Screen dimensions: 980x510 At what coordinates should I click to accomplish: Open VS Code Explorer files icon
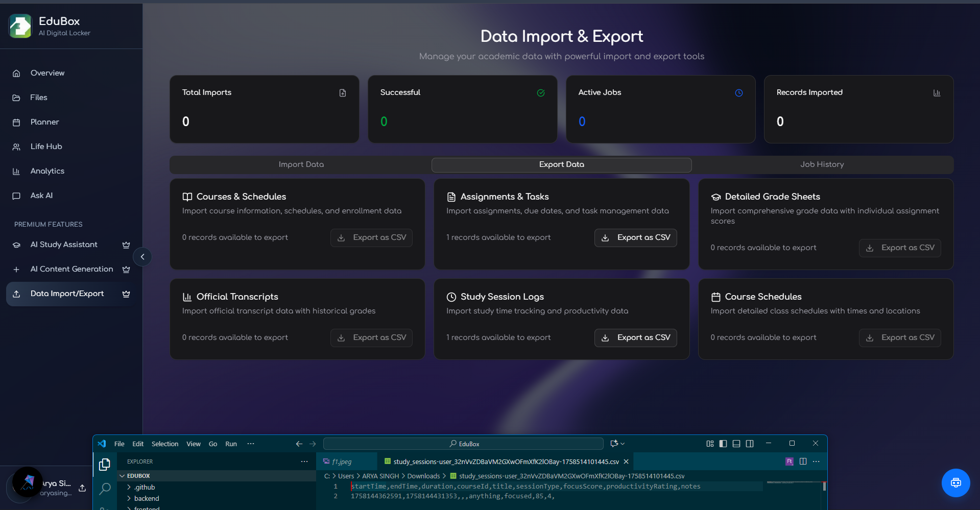[x=105, y=464]
